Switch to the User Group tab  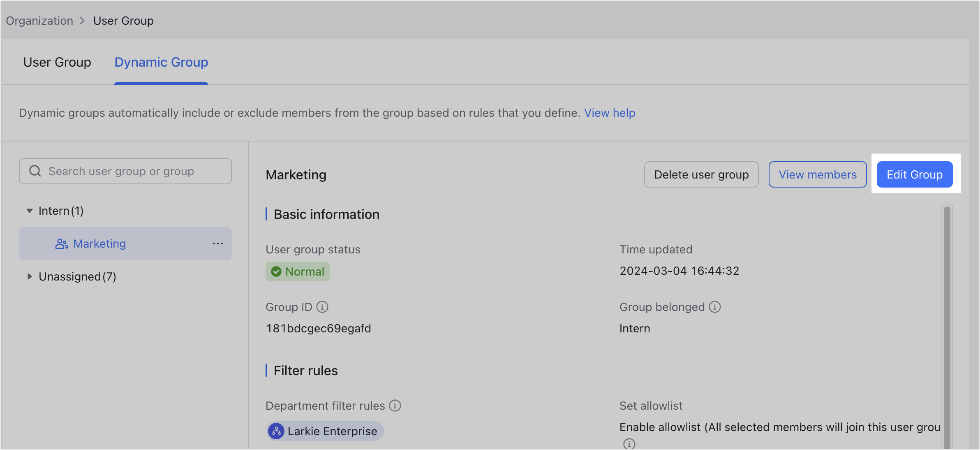pos(57,62)
